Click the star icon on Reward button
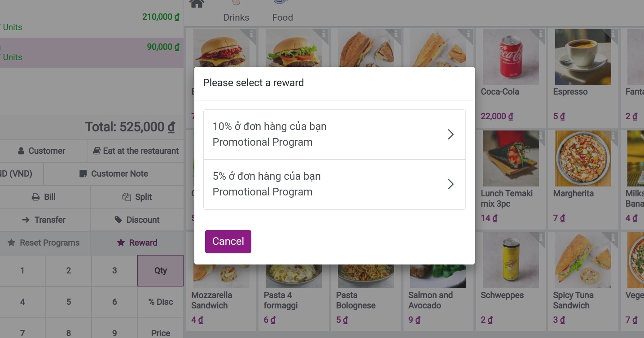This screenshot has width=644, height=338. (121, 243)
